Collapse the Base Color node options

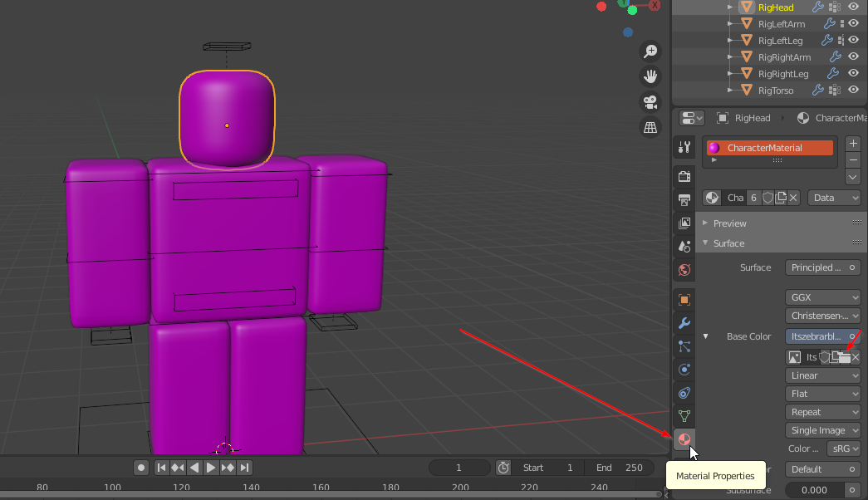[705, 336]
